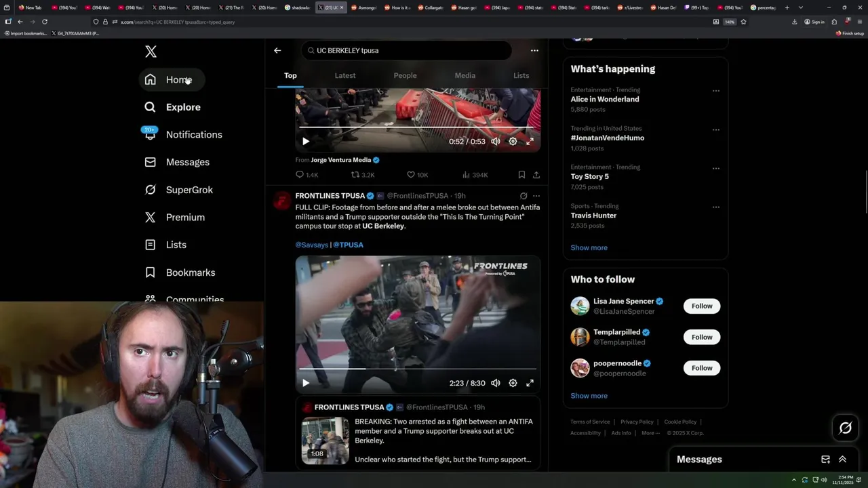Screen dimensions: 868x488
Task: View analytics showing 394K views
Action: point(475,175)
